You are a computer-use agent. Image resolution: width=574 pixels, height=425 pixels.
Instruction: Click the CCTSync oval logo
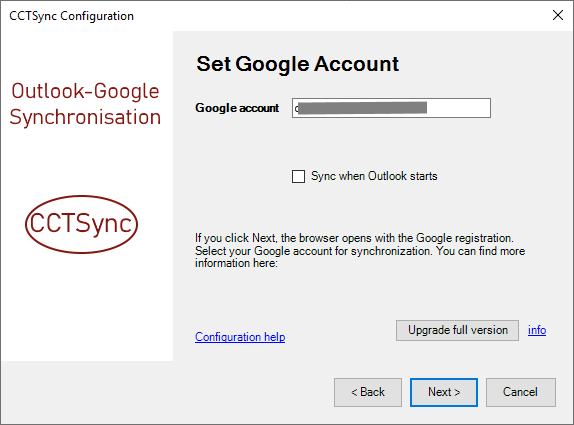tap(82, 224)
